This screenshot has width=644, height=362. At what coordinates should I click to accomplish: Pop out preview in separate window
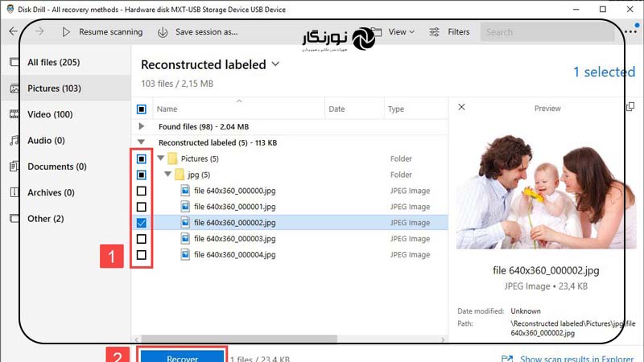tap(630, 107)
